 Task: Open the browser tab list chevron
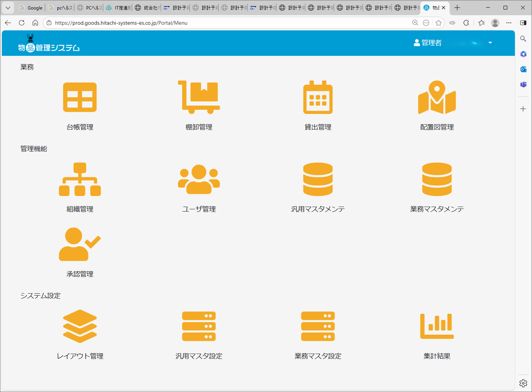pos(8,7)
